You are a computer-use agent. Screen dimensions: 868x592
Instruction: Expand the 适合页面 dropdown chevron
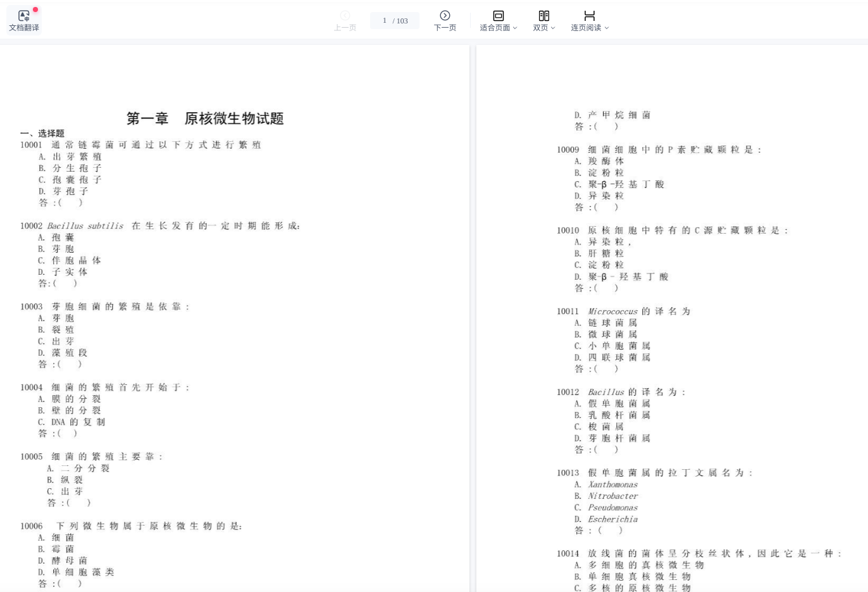click(515, 28)
